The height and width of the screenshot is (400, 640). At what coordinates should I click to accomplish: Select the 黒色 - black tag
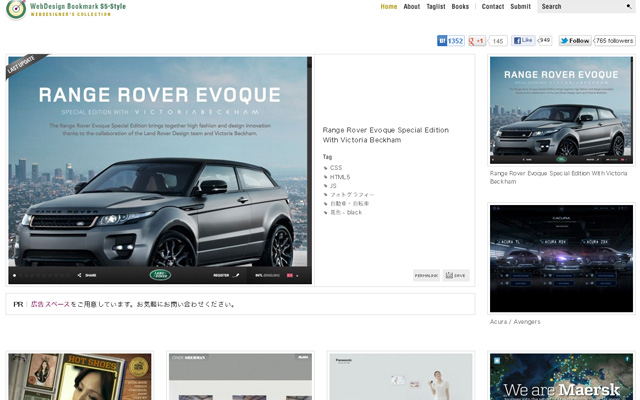click(x=346, y=212)
